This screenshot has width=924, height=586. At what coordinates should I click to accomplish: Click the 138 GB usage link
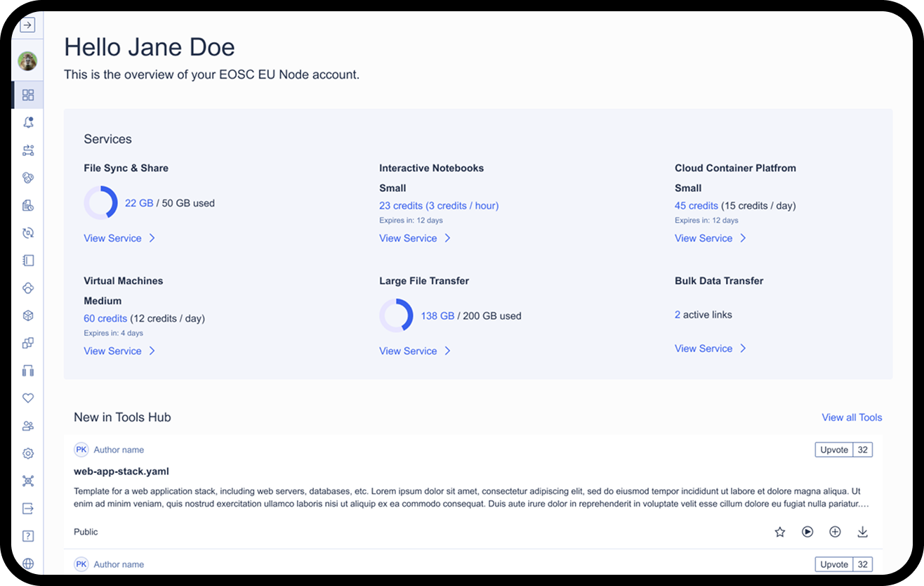(x=437, y=316)
